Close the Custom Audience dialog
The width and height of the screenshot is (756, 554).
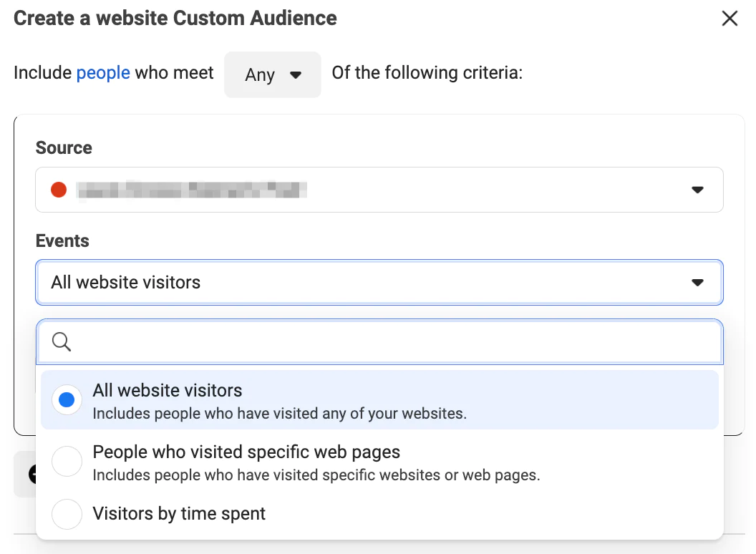coord(730,19)
